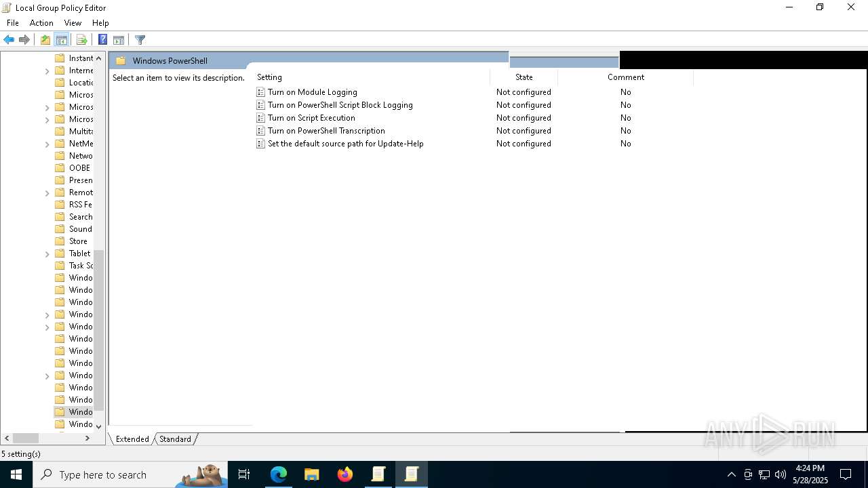Click policy icon beside Turn on Module Logging
The width and height of the screenshot is (868, 488).
[x=260, y=92]
